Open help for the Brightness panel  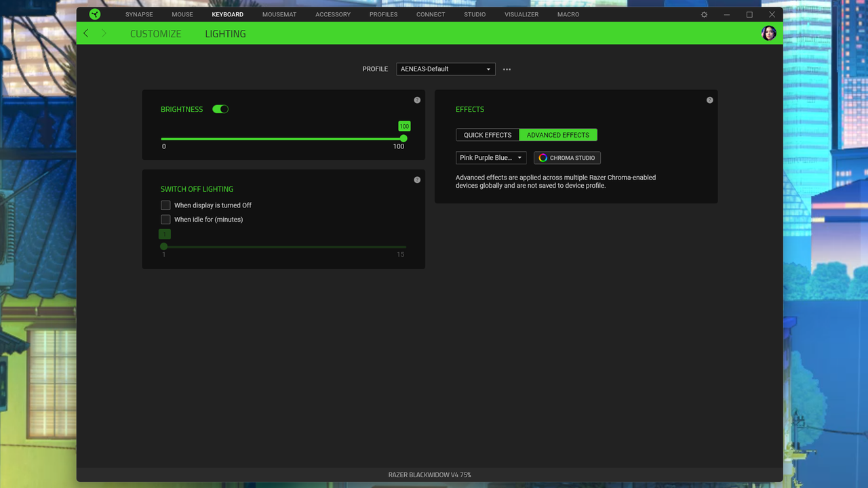[417, 100]
